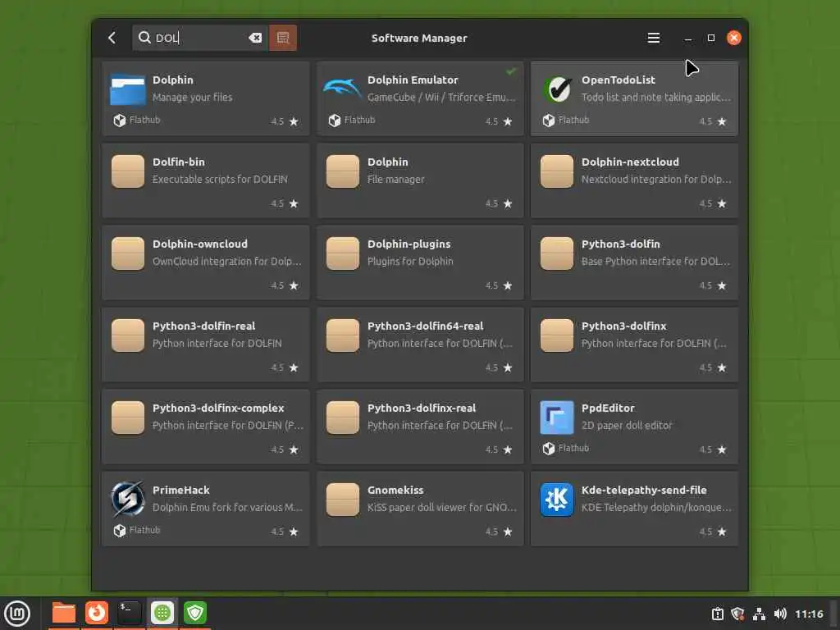
Task: Click 'Plugins for Dolphin' description
Action: [x=410, y=261]
